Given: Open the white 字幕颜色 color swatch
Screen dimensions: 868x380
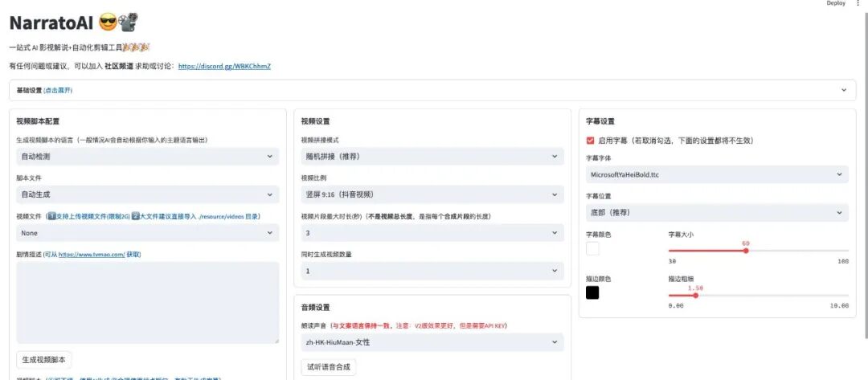Looking at the screenshot, I should [592, 249].
